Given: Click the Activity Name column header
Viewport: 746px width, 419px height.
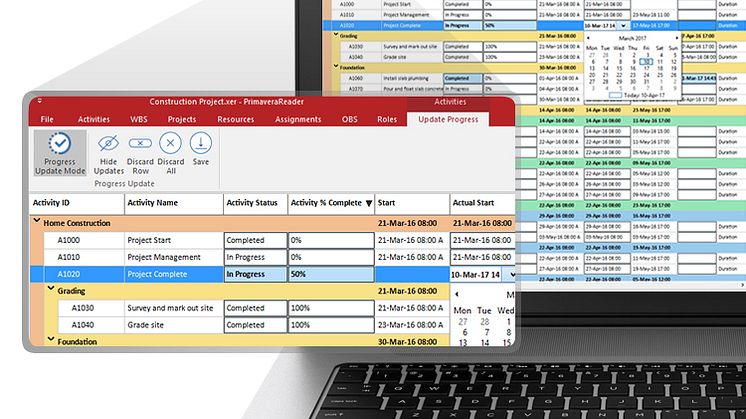Looking at the screenshot, I should [x=174, y=203].
